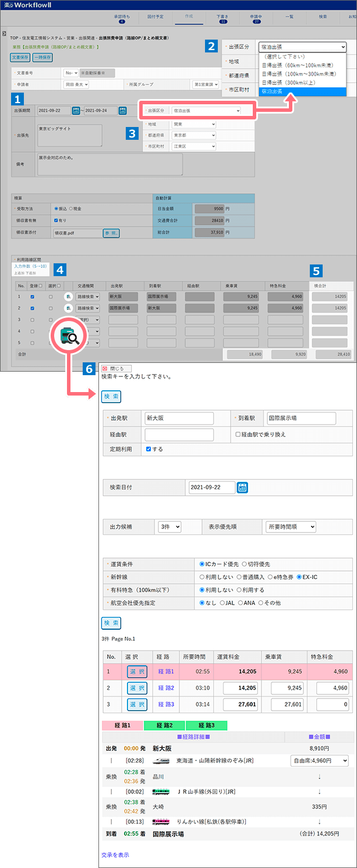Open 出力候補 3件 dropdown
This screenshot has width=357, height=868.
(169, 527)
